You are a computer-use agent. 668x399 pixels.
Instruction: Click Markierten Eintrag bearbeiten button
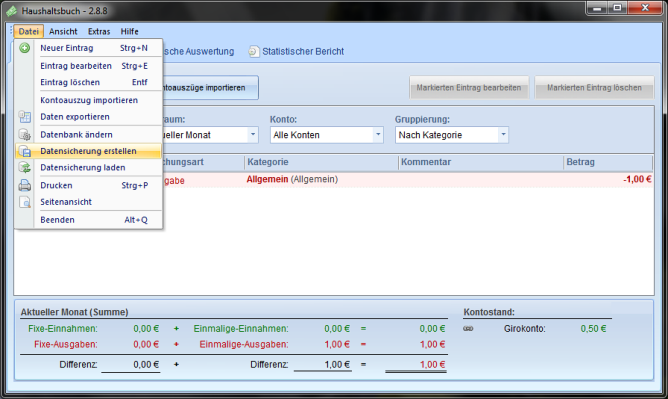pyautogui.click(x=469, y=88)
